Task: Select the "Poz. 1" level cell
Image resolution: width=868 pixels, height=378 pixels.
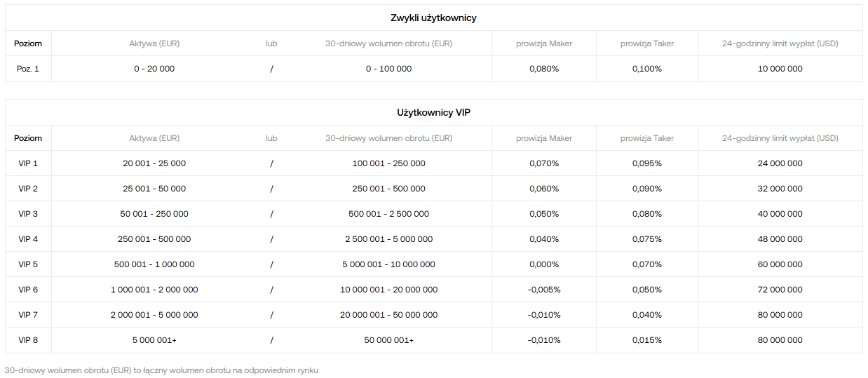Action: pyautogui.click(x=28, y=69)
